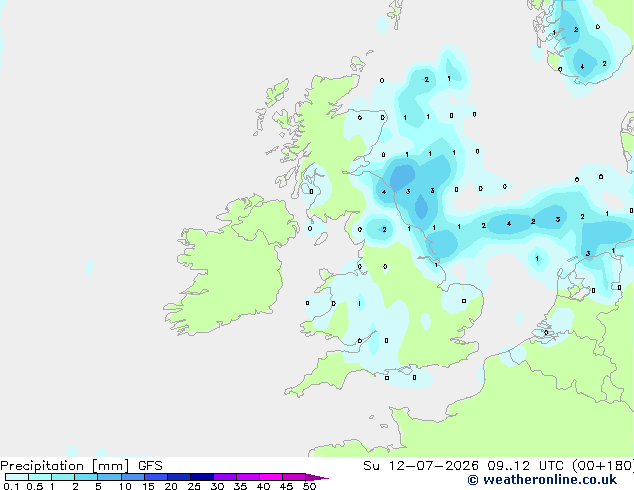Click the over-50 mm arrow tip of legend
This screenshot has height=490, width=634.
pos(317,477)
